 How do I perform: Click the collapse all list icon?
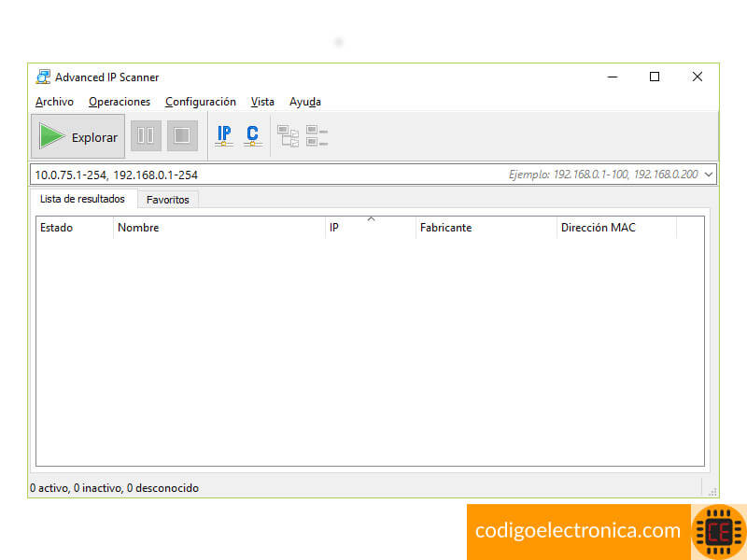click(317, 136)
